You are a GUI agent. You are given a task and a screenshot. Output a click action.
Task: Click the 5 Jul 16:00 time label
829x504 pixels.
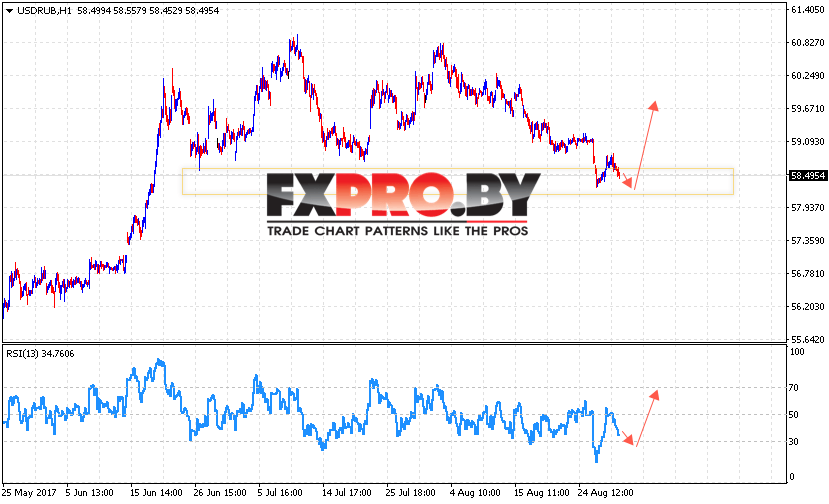280,492
